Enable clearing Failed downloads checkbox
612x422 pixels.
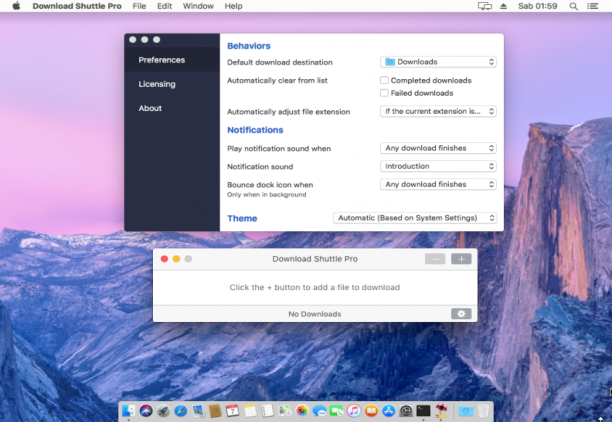click(384, 93)
